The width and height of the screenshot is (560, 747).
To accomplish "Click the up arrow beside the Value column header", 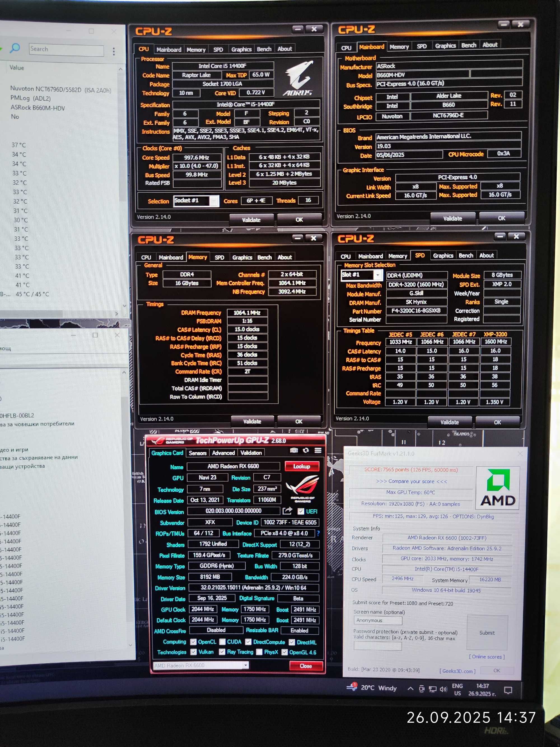I will point(120,69).
